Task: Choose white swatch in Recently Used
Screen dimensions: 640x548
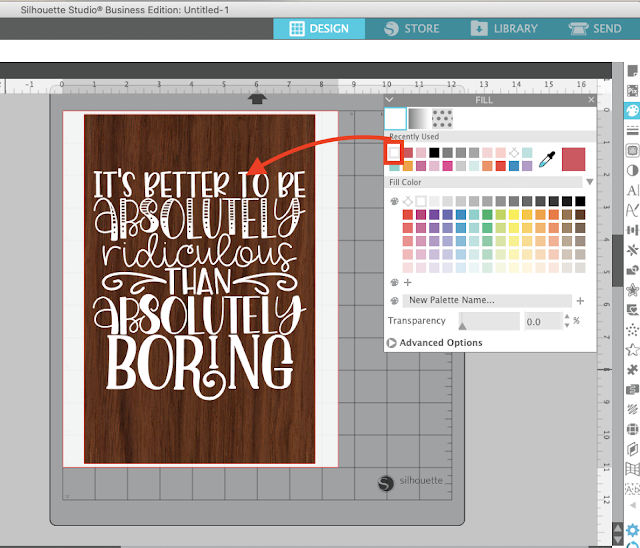Action: [394, 153]
